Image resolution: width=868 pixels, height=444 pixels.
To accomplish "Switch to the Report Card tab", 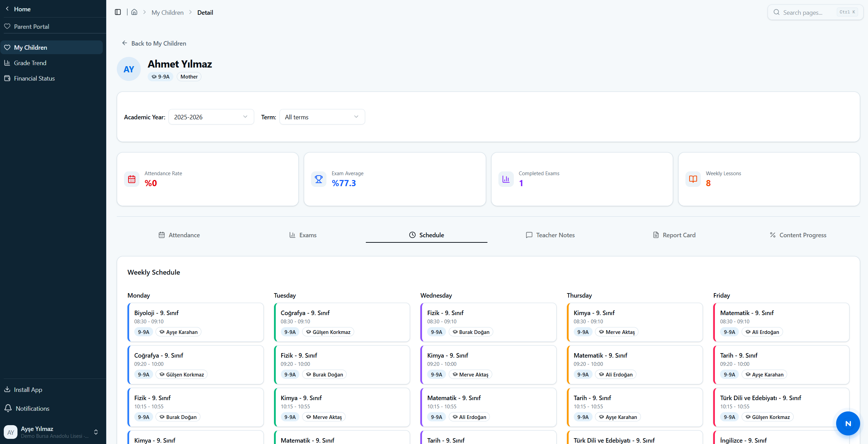I will tap(674, 235).
